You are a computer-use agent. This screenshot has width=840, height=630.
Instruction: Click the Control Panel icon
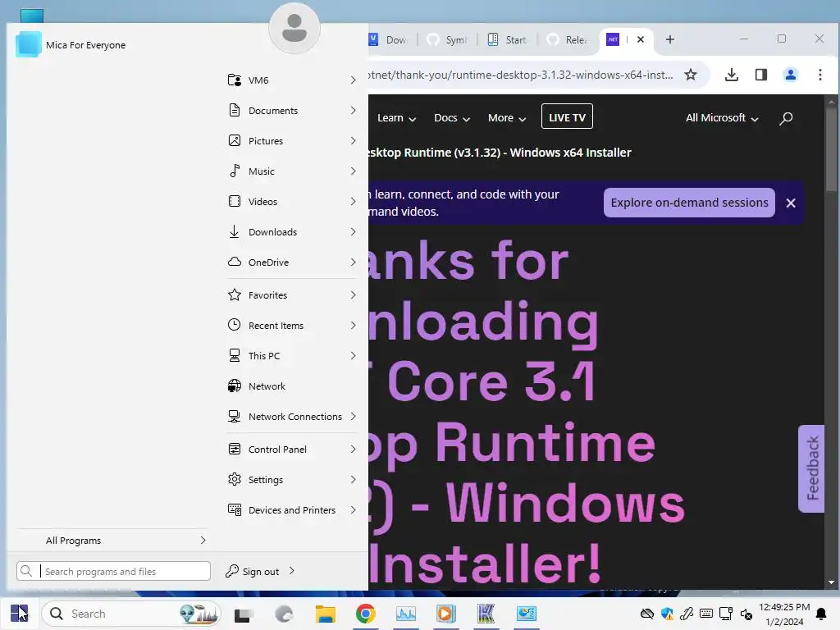click(x=235, y=449)
